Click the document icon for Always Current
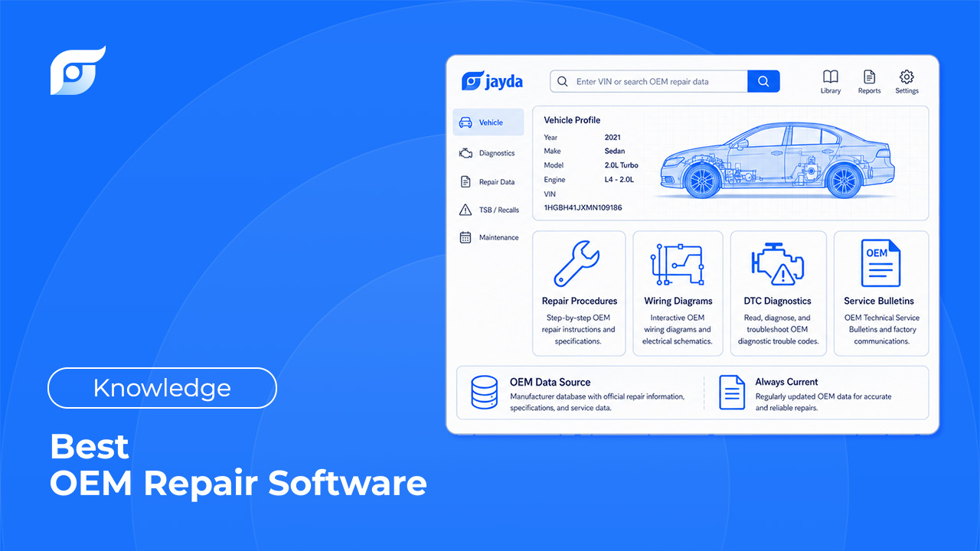 click(x=732, y=393)
